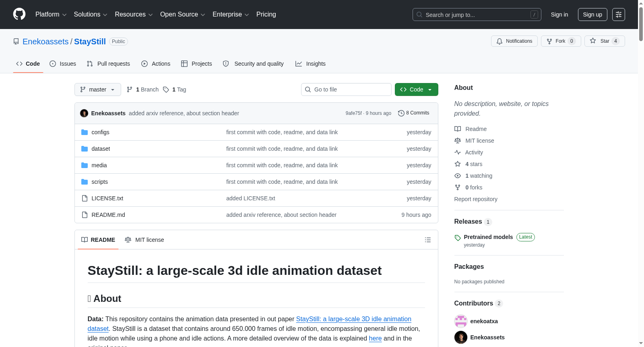Star the StayStill repository
644x347 pixels.
click(605, 41)
